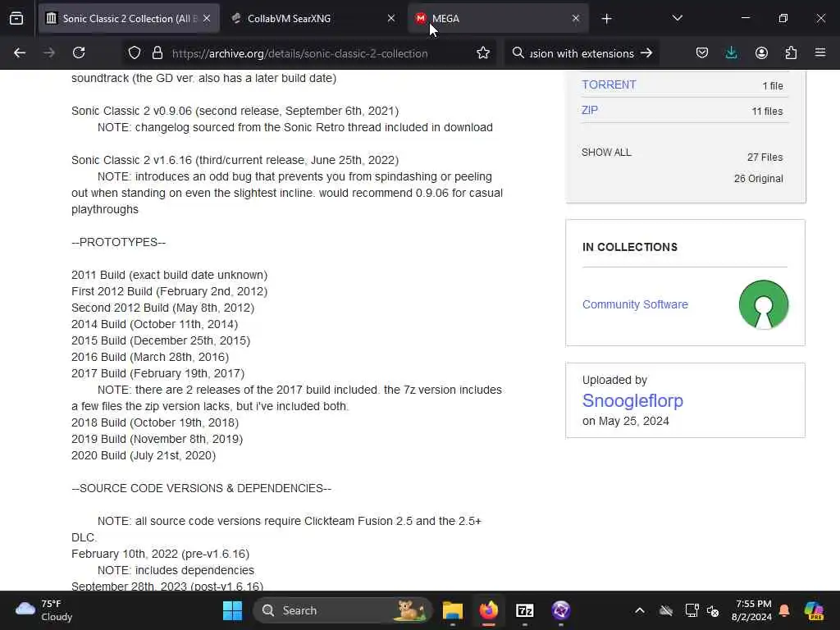Expand the list all tabs dropdown

(677, 19)
